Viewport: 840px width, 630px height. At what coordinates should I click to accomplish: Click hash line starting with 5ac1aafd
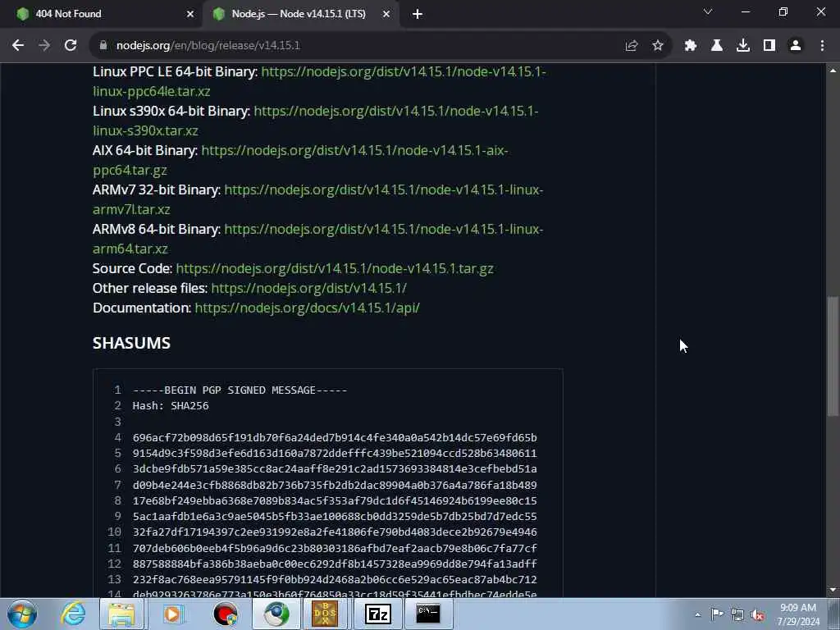click(x=335, y=517)
